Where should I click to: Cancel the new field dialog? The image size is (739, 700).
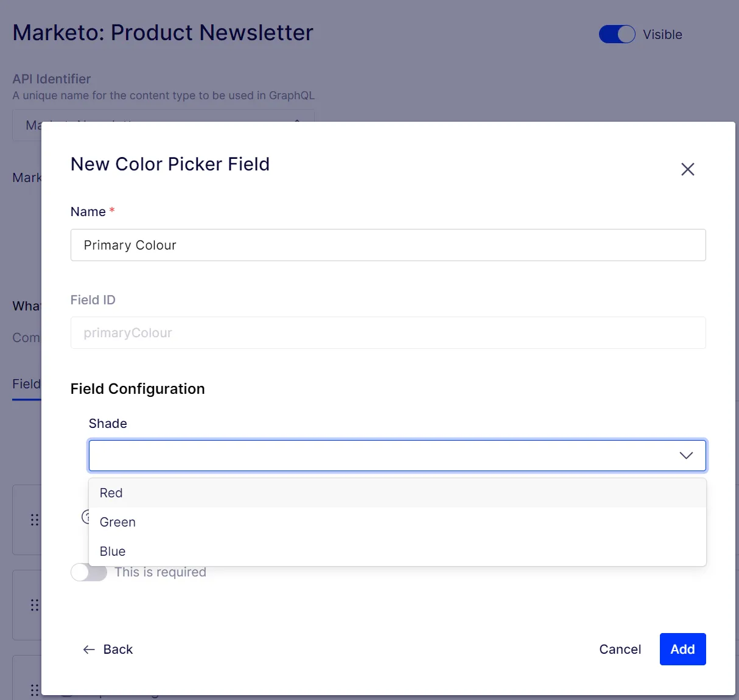point(620,649)
